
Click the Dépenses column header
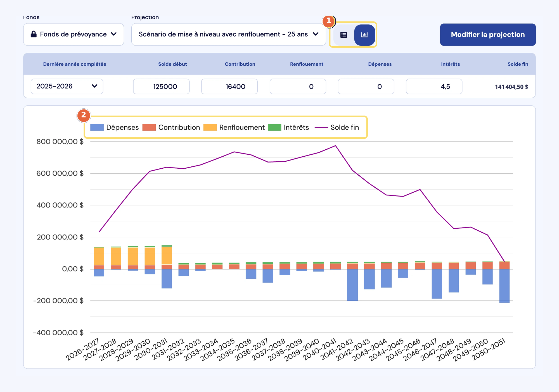click(380, 64)
